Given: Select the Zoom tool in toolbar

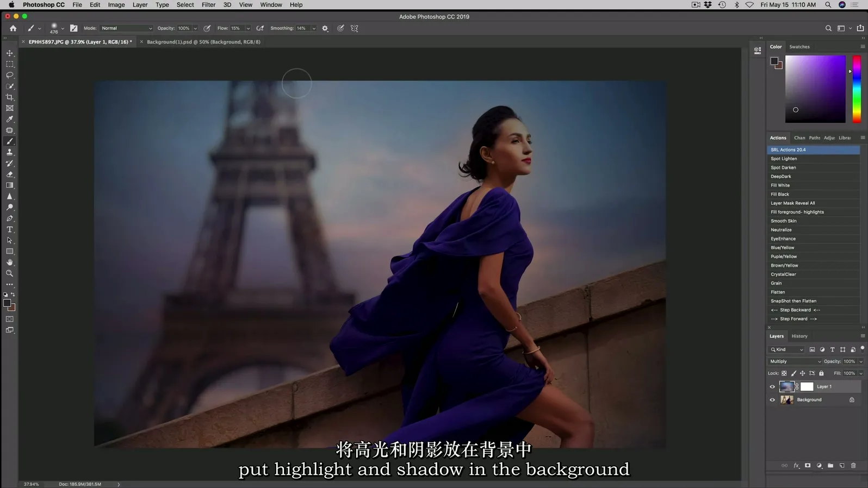Looking at the screenshot, I should [10, 273].
